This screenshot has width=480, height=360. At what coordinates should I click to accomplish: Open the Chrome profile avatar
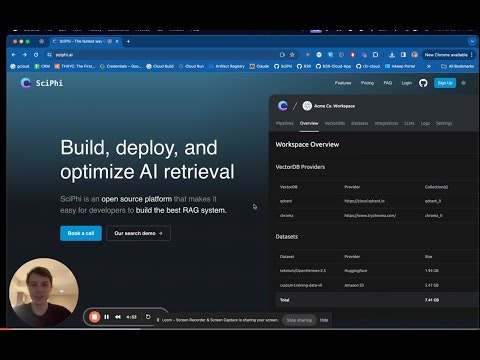pos(414,55)
